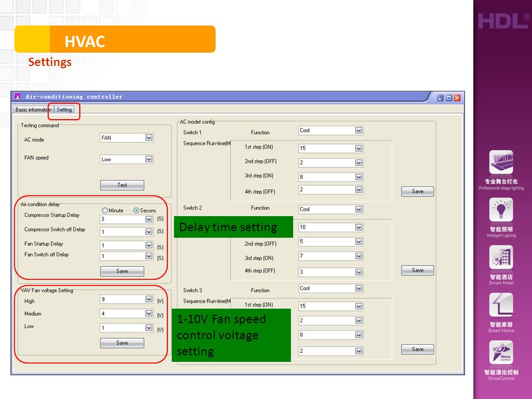Viewport: 532px width, 399px height.
Task: Open VAV Low voltage dropdown
Action: [149, 328]
